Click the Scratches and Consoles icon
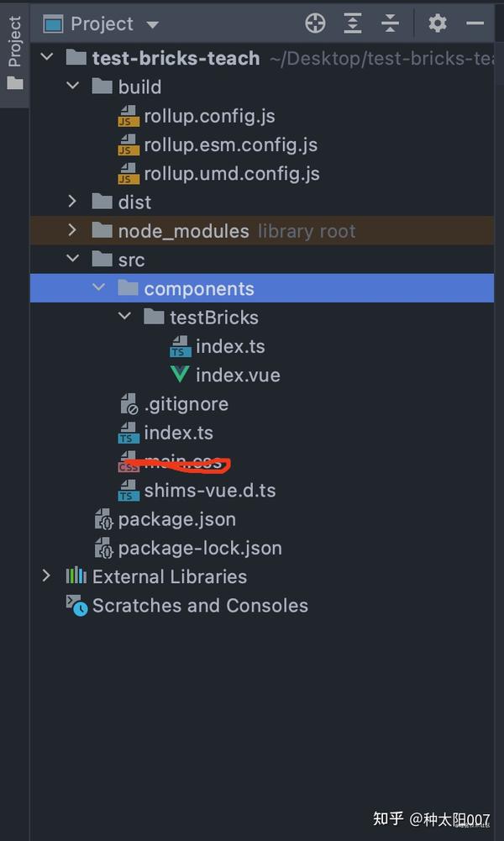This screenshot has height=841, width=504. tap(76, 605)
